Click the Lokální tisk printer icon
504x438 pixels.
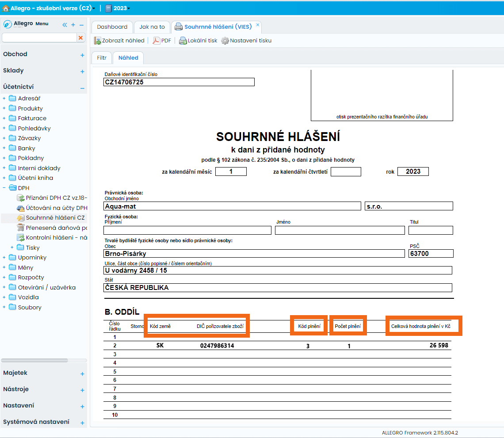183,41
